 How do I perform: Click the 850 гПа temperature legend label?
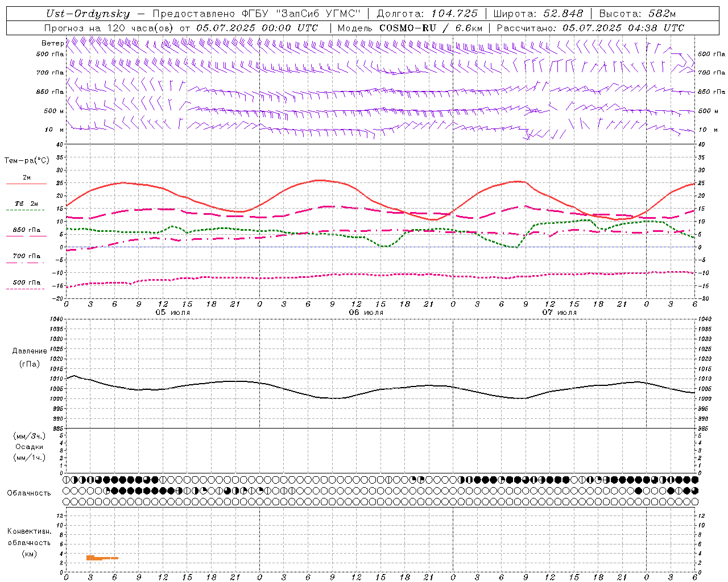tap(27, 230)
